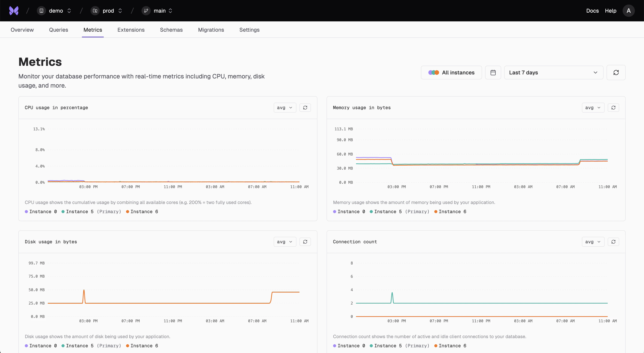The height and width of the screenshot is (353, 644).
Task: Open the Migrations tab
Action: 211,30
